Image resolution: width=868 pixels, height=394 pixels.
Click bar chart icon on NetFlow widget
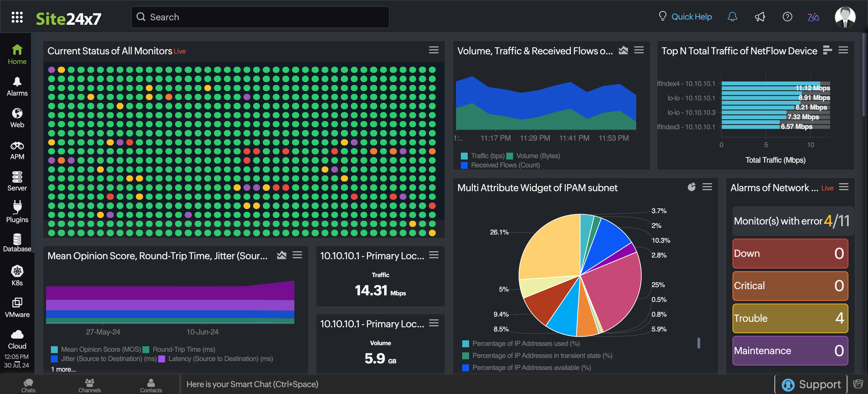click(x=827, y=50)
